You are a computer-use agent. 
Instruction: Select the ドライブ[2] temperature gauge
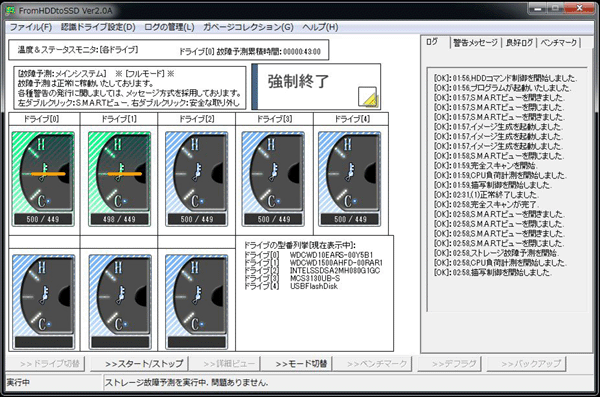pos(197,179)
